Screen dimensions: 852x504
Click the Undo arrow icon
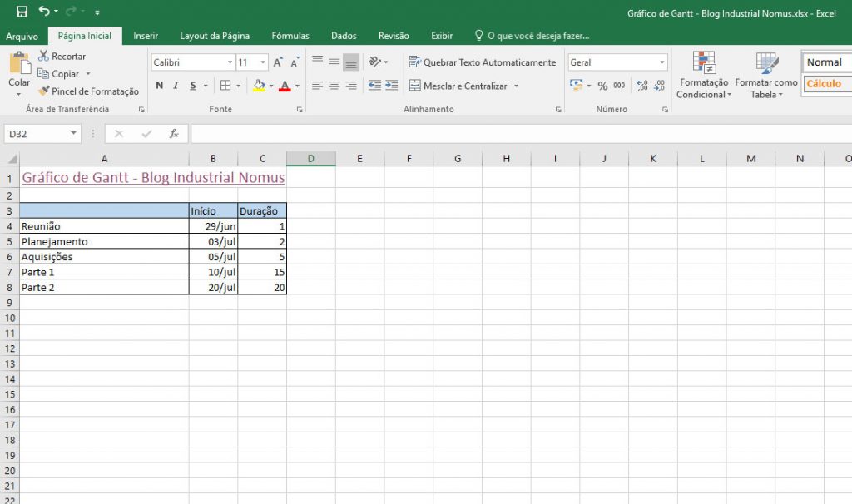45,11
